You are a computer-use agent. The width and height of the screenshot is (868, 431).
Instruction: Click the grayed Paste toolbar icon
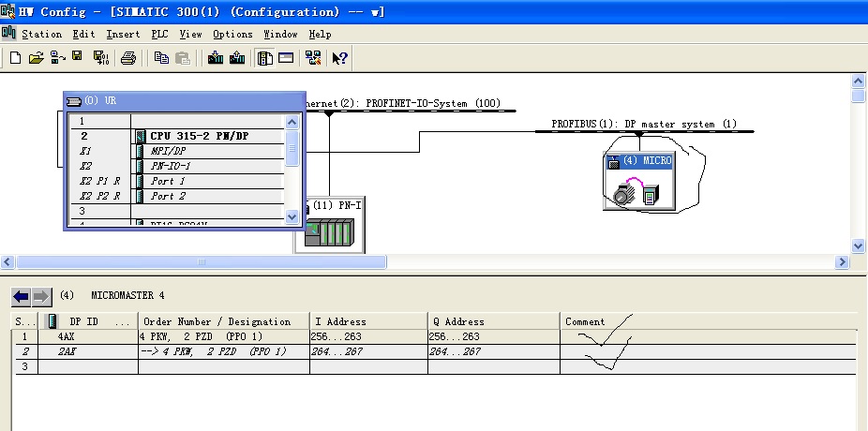[183, 57]
